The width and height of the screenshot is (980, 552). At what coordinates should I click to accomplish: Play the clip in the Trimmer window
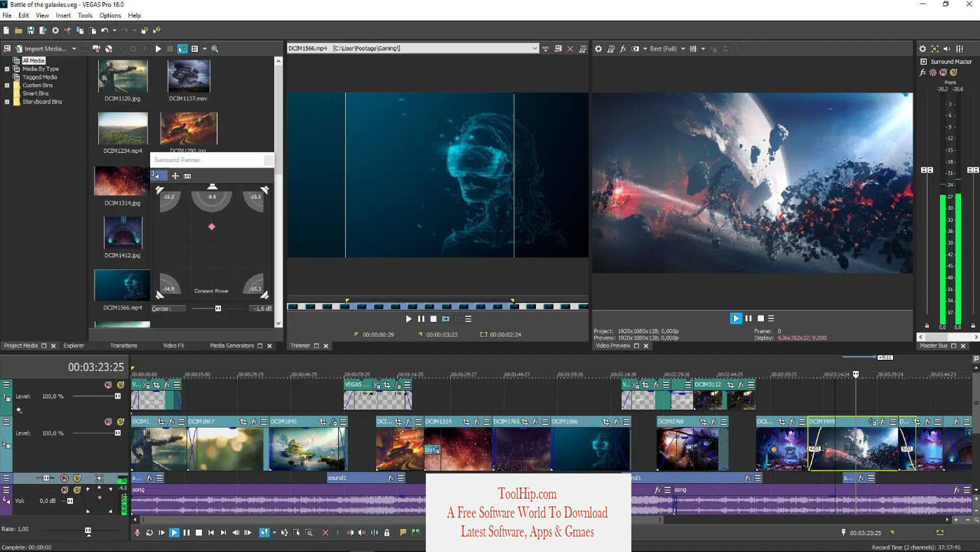(409, 319)
